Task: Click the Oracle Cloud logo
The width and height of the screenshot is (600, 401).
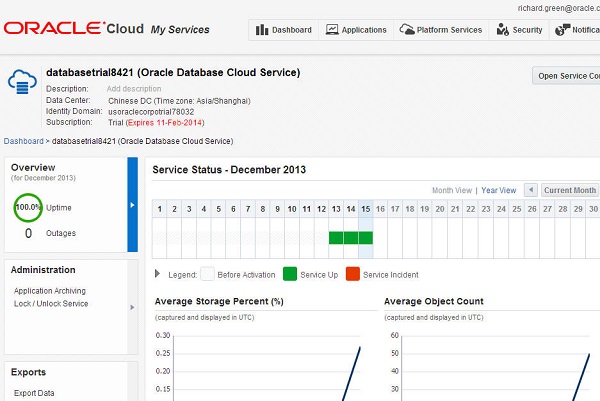Action: [74, 28]
